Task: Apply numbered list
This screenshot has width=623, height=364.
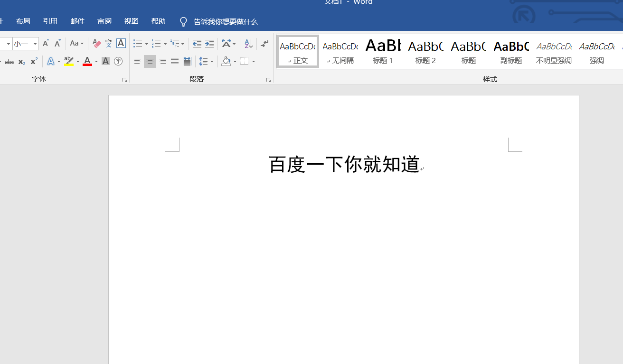Action: [x=156, y=44]
